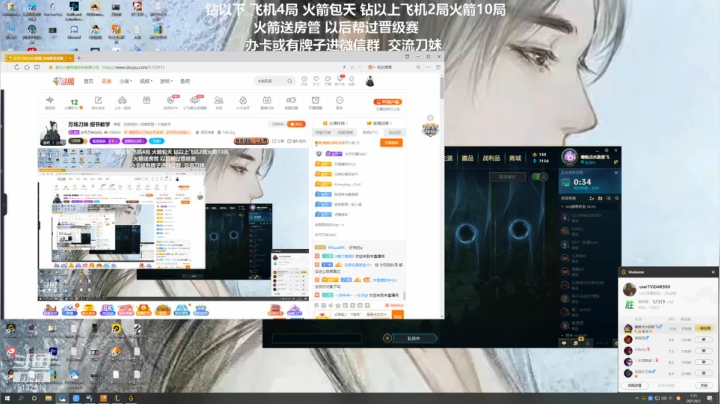
Task: Select the first tab in the ranking panel
Action: pos(322,133)
